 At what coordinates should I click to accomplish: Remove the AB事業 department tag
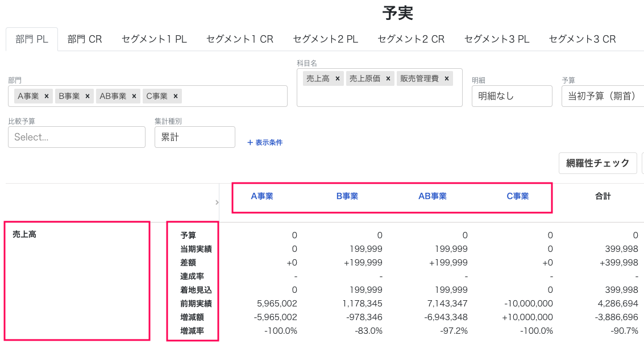[x=134, y=96]
